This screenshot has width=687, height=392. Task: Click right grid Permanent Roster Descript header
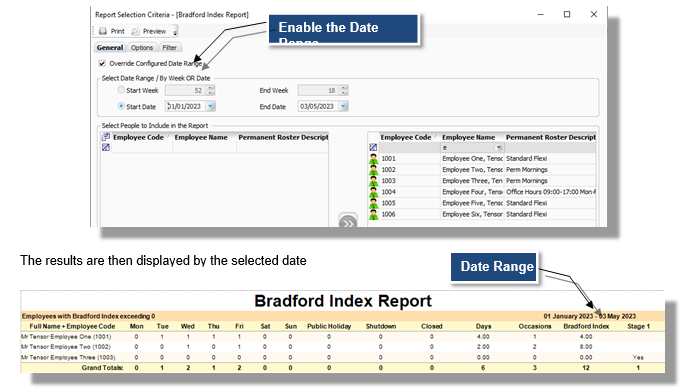tap(550, 137)
